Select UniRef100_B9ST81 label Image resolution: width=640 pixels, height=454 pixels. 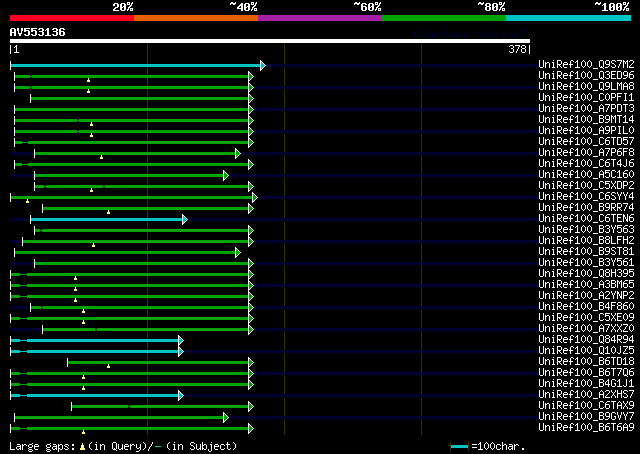tap(586, 252)
